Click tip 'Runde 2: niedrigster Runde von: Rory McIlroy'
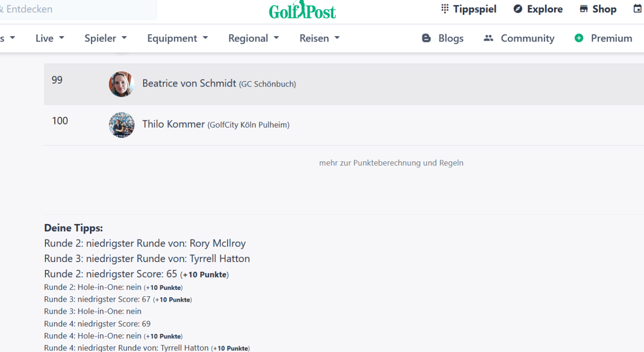Screen dimensions: 644x352 tap(145, 243)
